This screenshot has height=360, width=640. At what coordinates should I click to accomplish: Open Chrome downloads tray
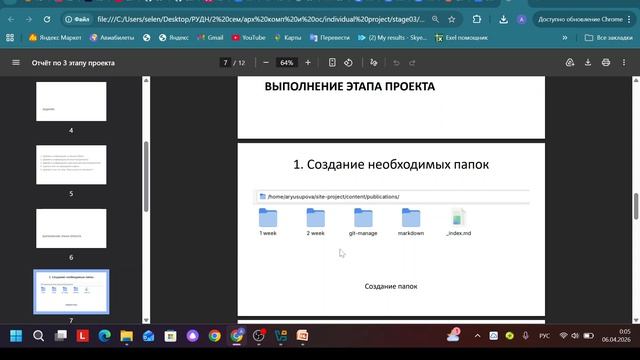[504, 19]
